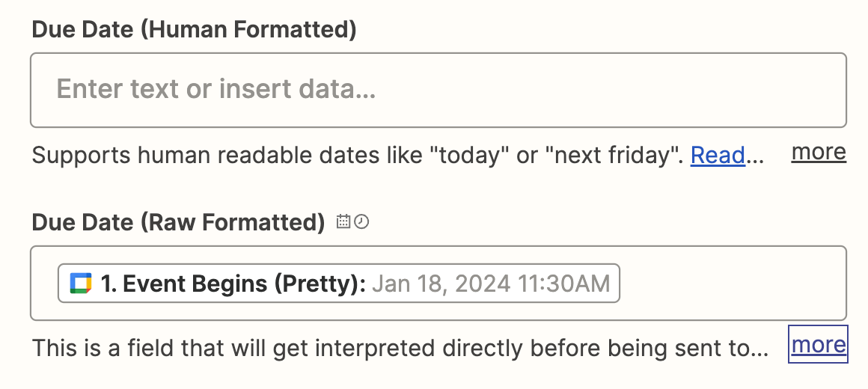Click the Google Calendar icon in the pill
This screenshot has width=868, height=389.
[80, 284]
